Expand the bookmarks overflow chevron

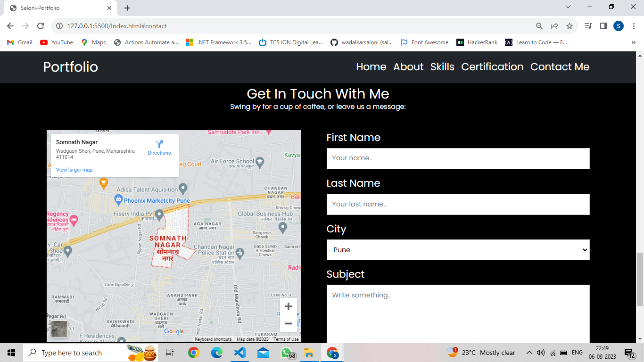click(633, 42)
